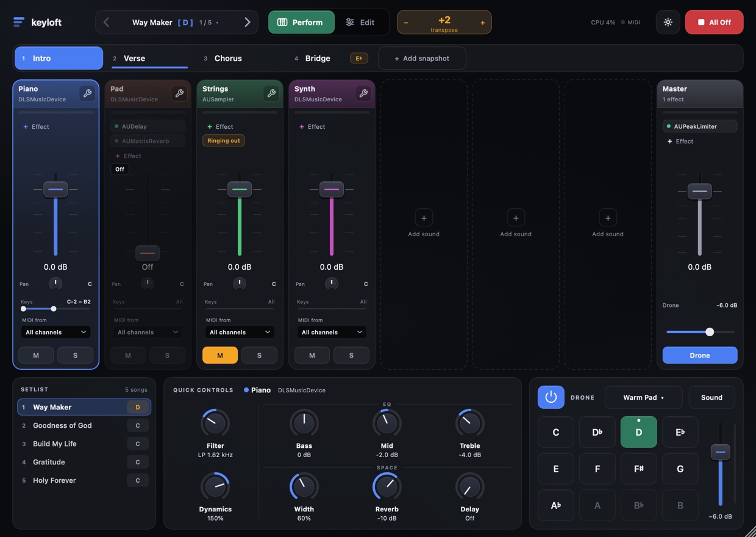Viewport: 756px width, 537px height.
Task: Click the Treble EQ knob
Action: pyautogui.click(x=470, y=423)
